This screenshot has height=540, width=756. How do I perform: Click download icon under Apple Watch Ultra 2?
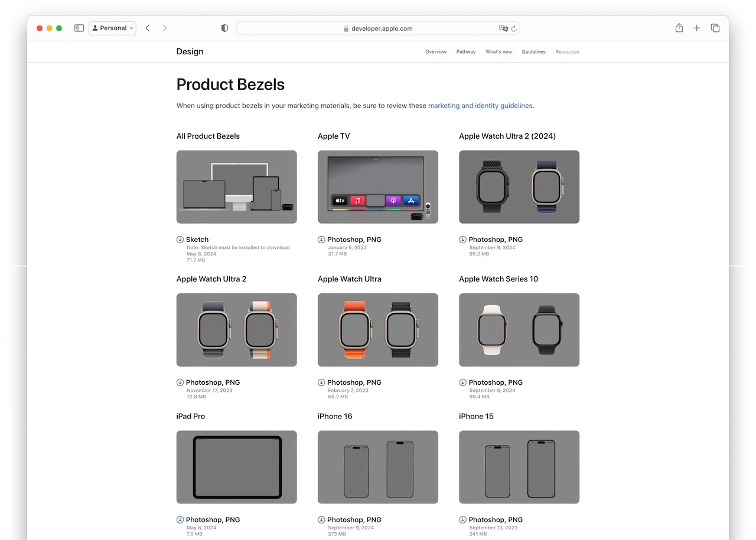tap(180, 382)
